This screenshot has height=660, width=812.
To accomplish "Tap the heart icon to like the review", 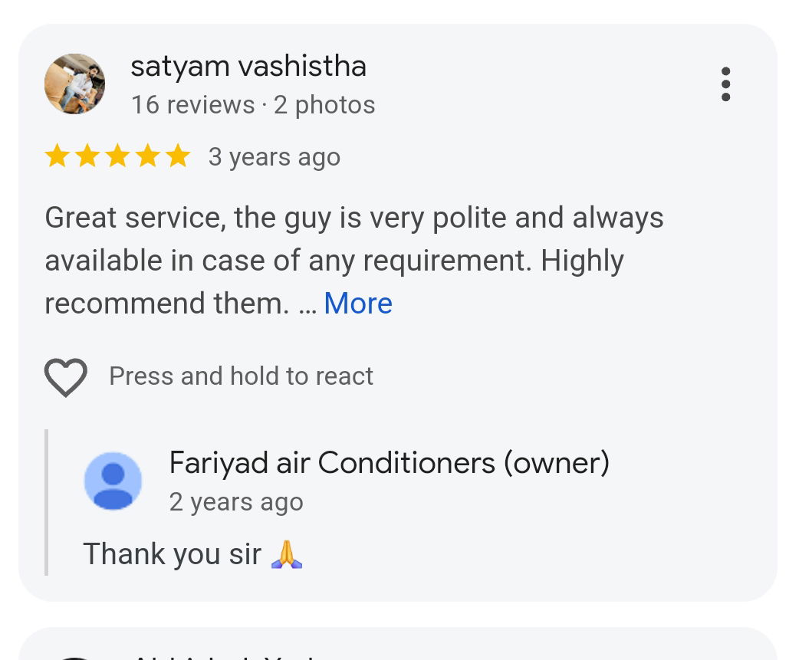I will tap(66, 377).
